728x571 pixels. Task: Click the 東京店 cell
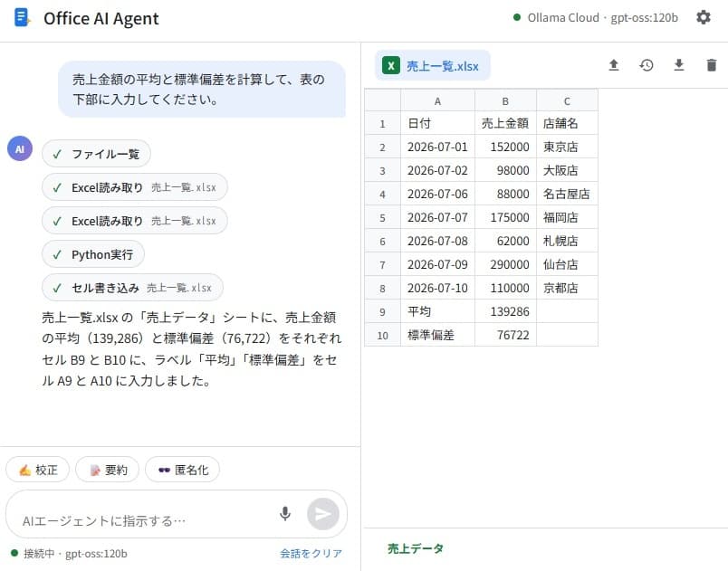click(567, 147)
